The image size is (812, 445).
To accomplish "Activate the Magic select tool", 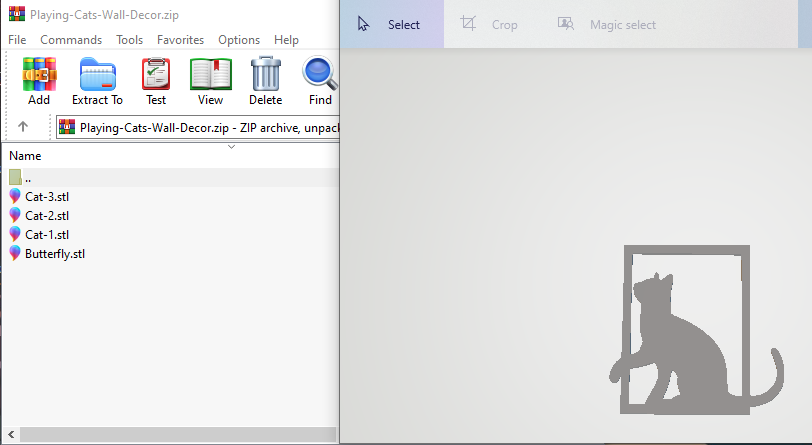I will [607, 24].
